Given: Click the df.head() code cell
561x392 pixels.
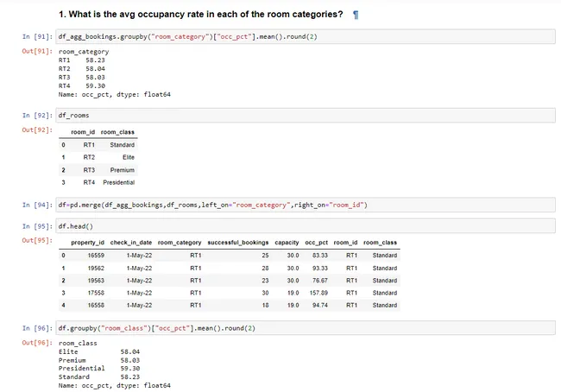Looking at the screenshot, I should tap(302, 225).
